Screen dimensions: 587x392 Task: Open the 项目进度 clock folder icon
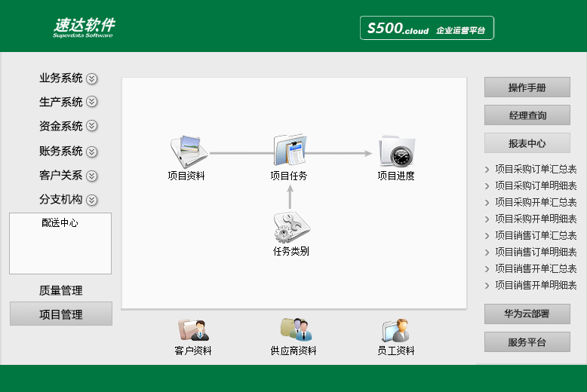click(x=397, y=151)
